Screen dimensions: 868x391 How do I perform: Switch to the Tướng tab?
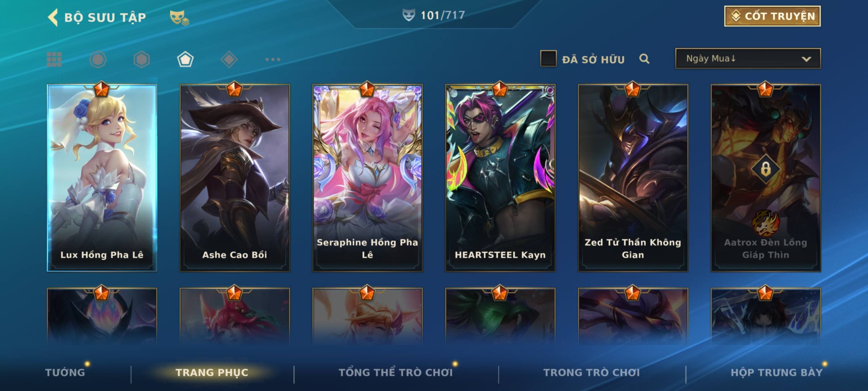click(x=65, y=372)
